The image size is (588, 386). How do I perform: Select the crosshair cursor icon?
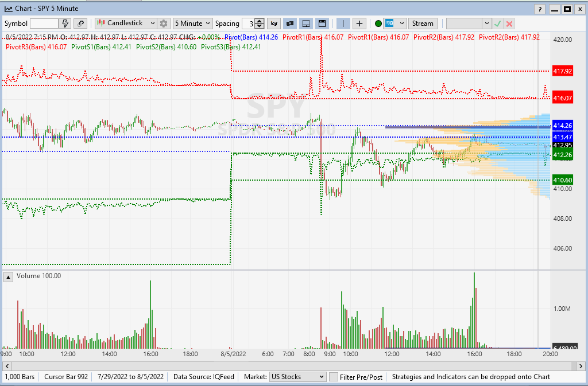(359, 23)
